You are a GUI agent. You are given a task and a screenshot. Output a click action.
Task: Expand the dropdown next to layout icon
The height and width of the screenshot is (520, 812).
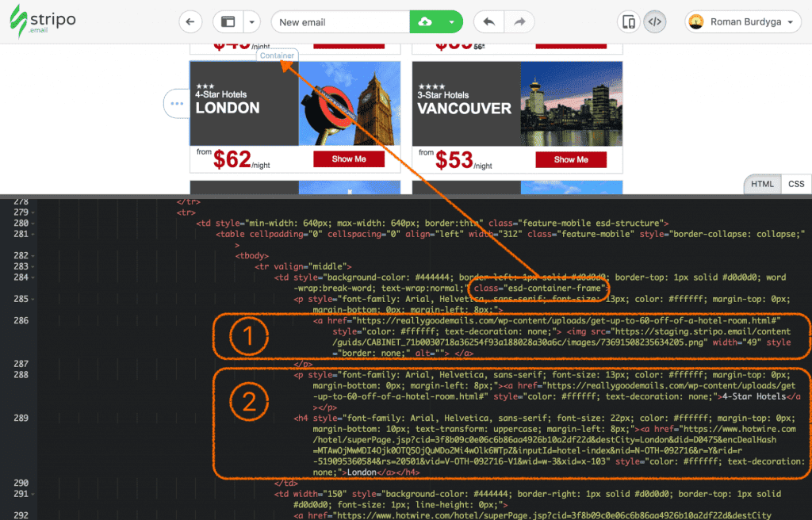(251, 22)
